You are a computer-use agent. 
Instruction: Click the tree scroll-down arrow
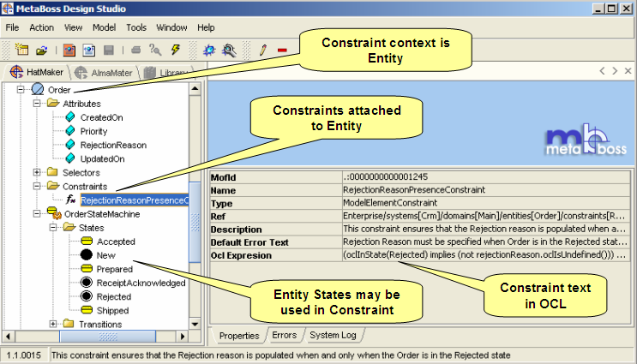(195, 325)
